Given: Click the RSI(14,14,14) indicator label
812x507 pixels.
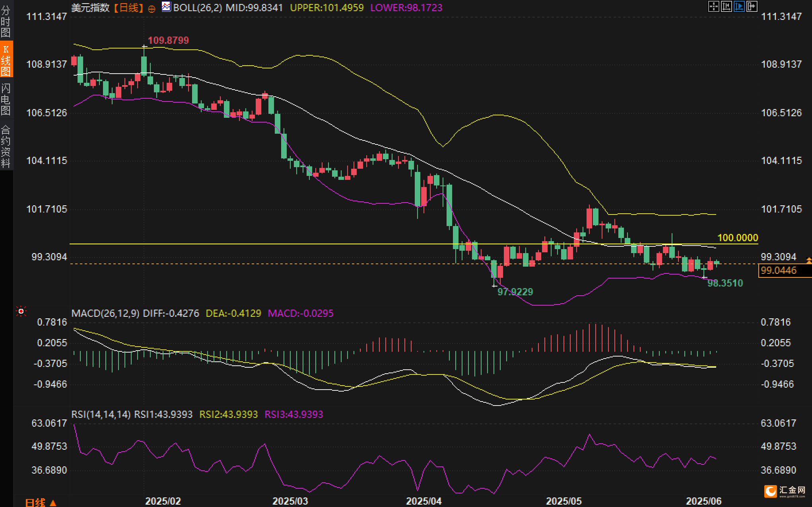Looking at the screenshot, I should pyautogui.click(x=101, y=414).
